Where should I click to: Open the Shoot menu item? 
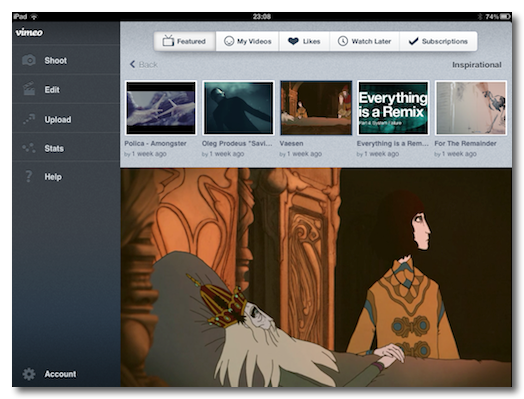click(66, 60)
